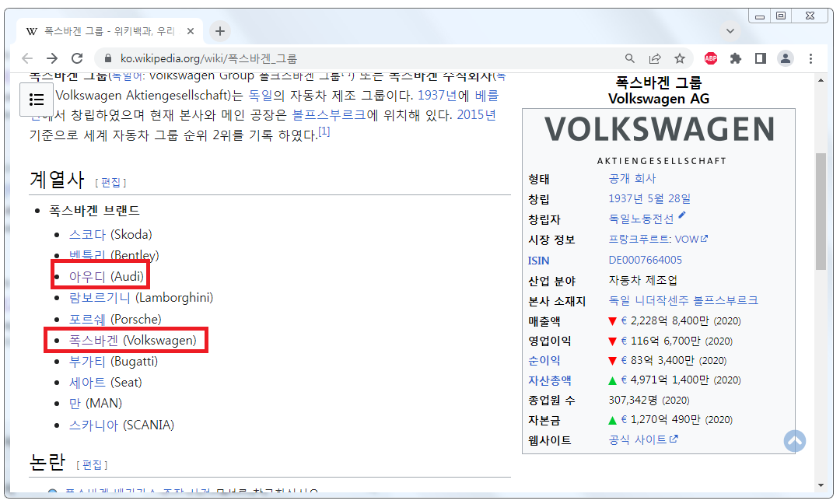This screenshot has height=504, width=840.
Task: Open the table of contents list icon
Action: click(37, 100)
